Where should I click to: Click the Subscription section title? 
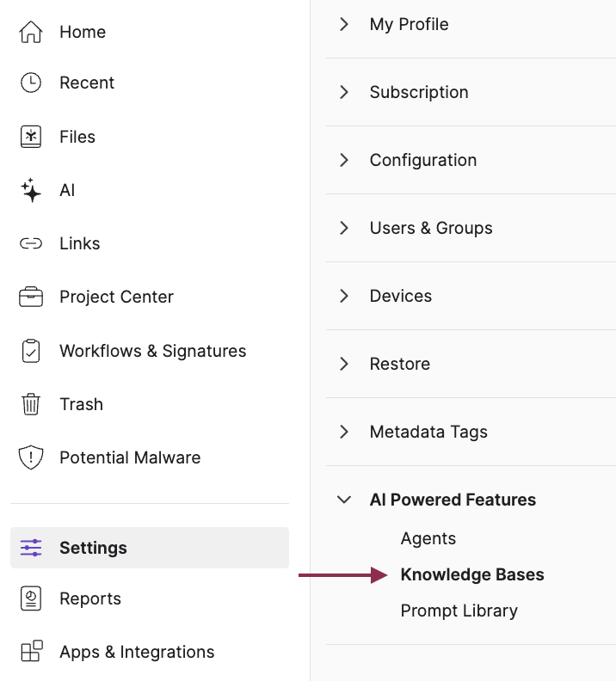pos(419,92)
